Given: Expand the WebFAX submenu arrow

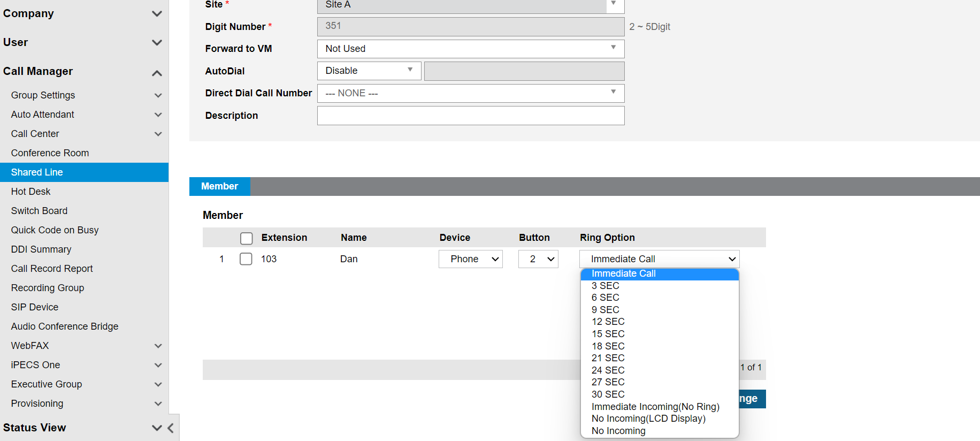Looking at the screenshot, I should [x=158, y=346].
